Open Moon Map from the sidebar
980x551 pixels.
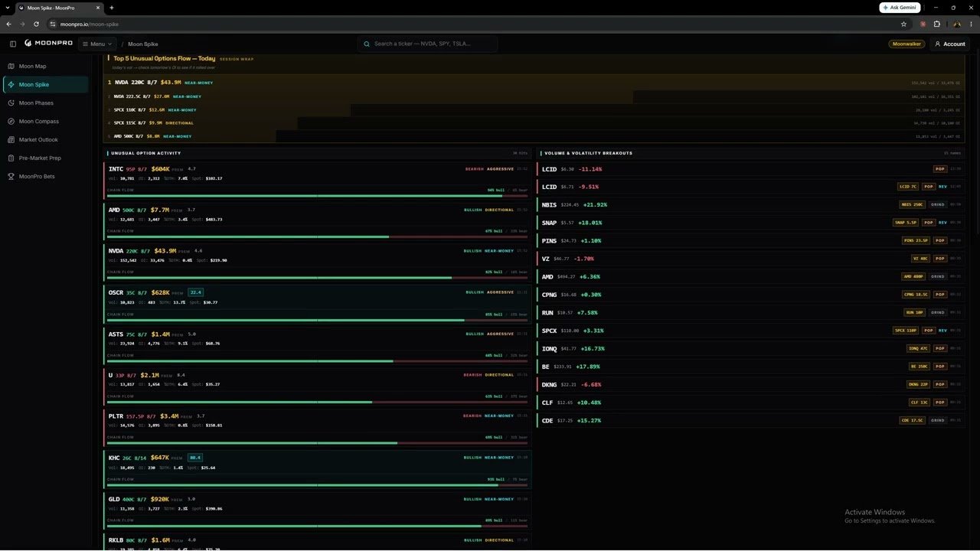(45, 67)
